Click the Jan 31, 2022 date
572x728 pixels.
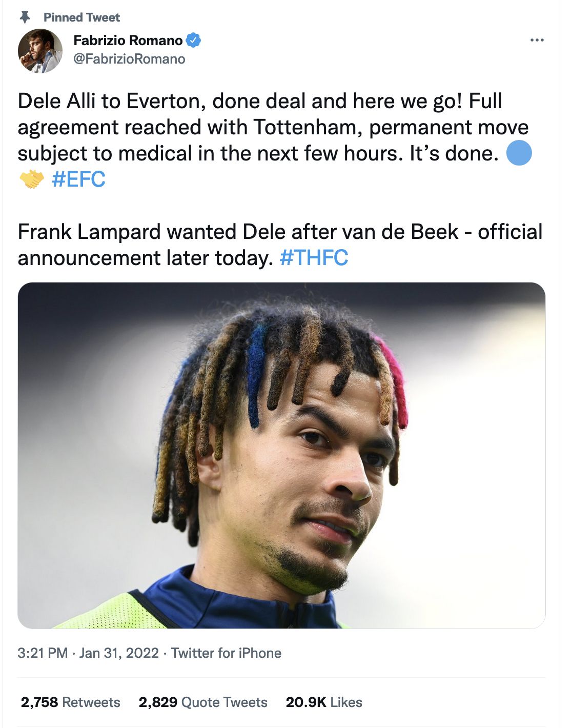(119, 653)
